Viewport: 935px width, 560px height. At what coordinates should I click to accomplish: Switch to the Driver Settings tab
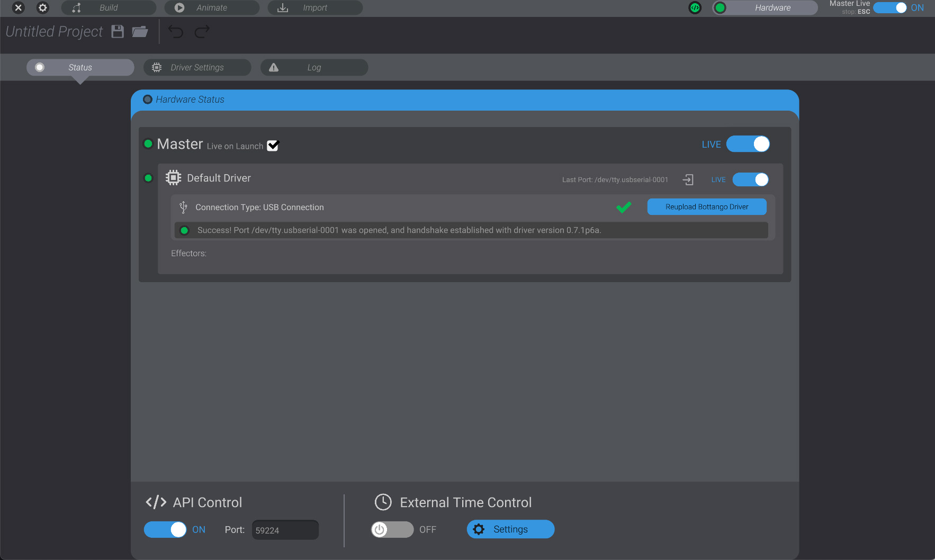click(197, 67)
